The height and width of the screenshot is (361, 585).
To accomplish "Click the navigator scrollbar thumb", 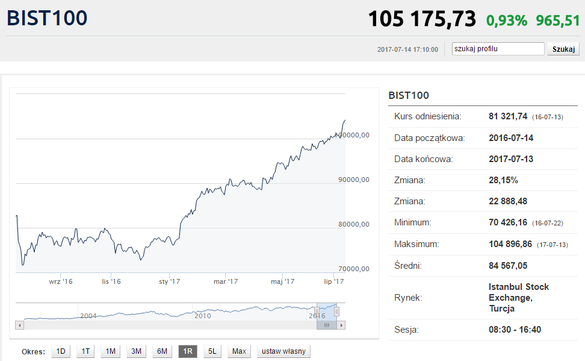I will [326, 325].
